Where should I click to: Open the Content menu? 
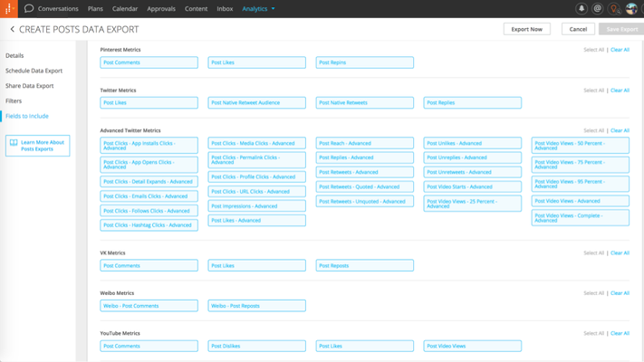(196, 9)
